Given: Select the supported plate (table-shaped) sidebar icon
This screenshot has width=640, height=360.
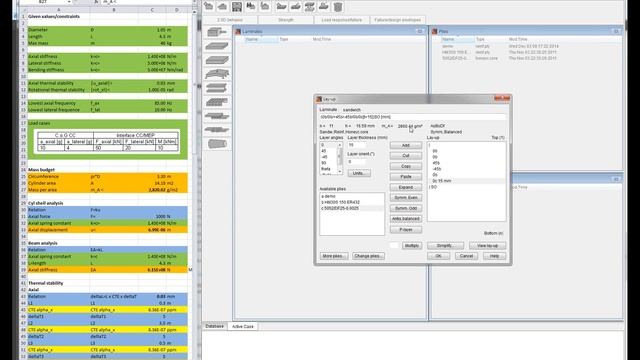Looking at the screenshot, I should [x=217, y=74].
